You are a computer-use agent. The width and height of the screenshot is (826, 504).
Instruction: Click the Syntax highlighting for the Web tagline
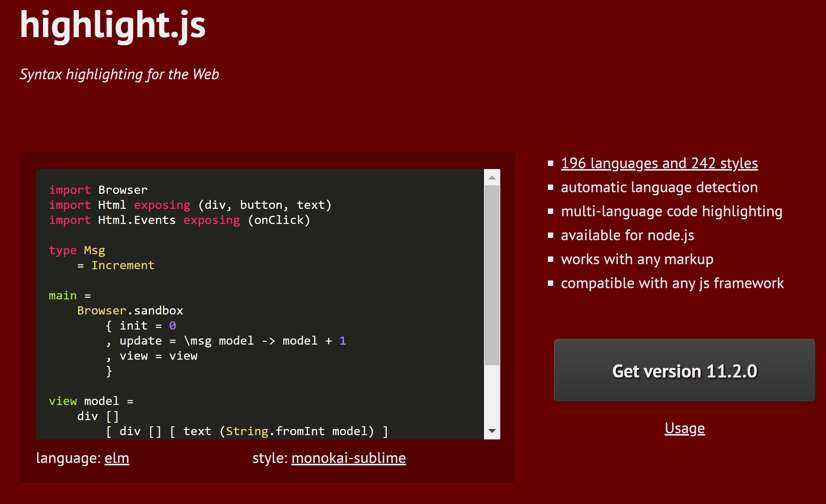click(x=119, y=74)
